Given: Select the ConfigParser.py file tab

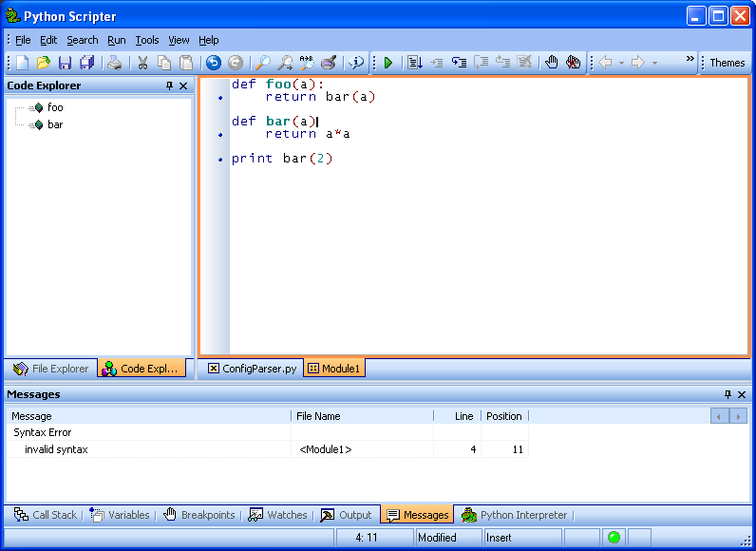Looking at the screenshot, I should 252,369.
